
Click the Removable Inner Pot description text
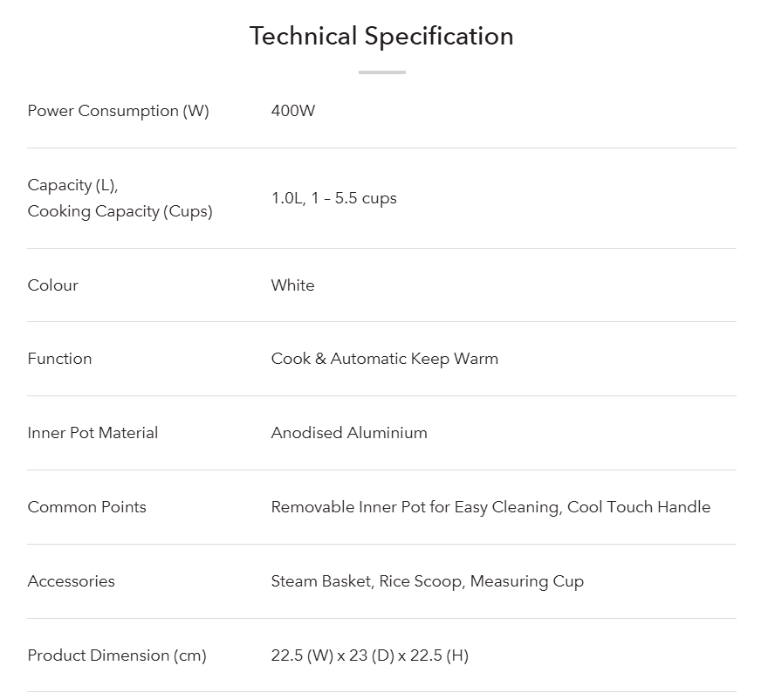[490, 507]
